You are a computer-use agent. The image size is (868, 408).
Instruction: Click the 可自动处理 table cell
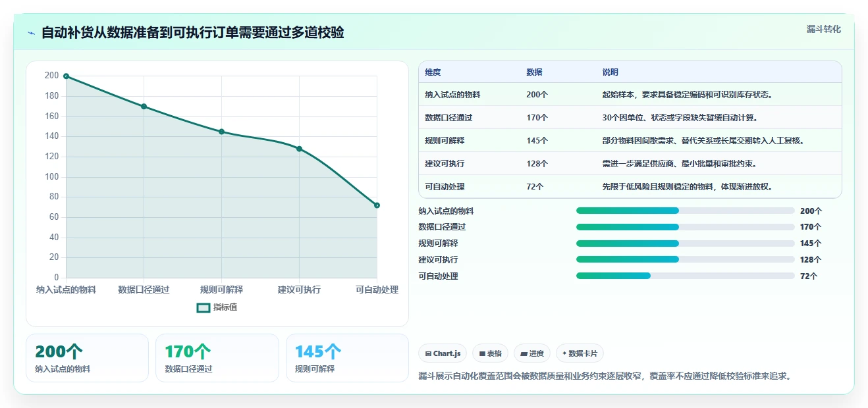click(445, 187)
